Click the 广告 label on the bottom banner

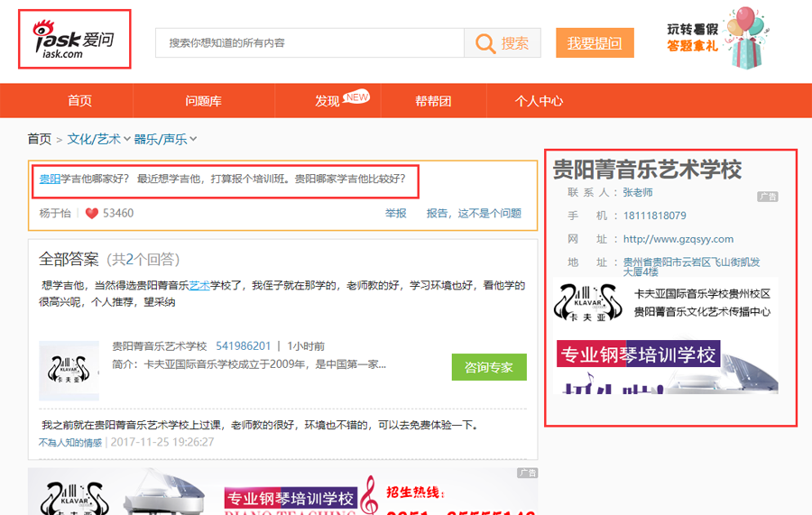527,474
